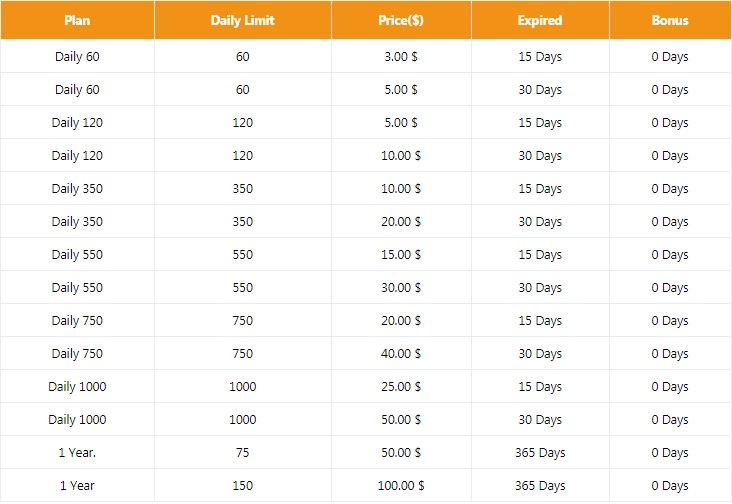732x504 pixels.
Task: Select the 40.00 $ price cell
Action: click(x=401, y=354)
